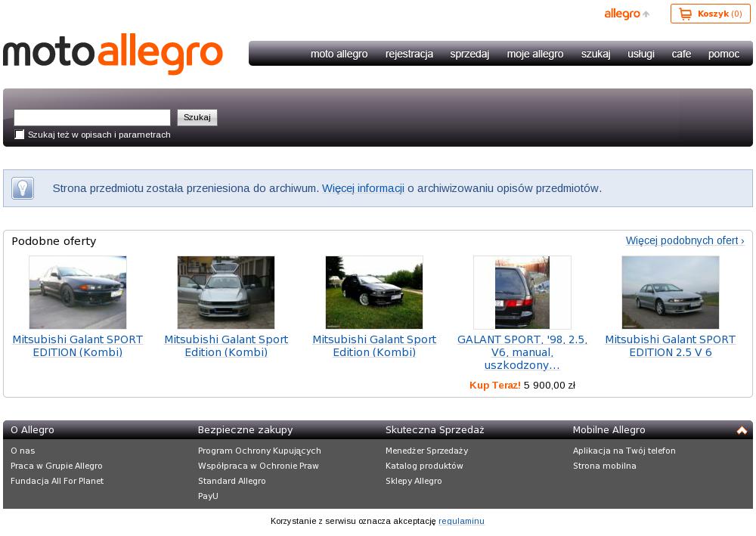Screen dimensions: 756x536
Task: Click the Skuteczna Sprzedaż footer heading
Action: point(435,430)
